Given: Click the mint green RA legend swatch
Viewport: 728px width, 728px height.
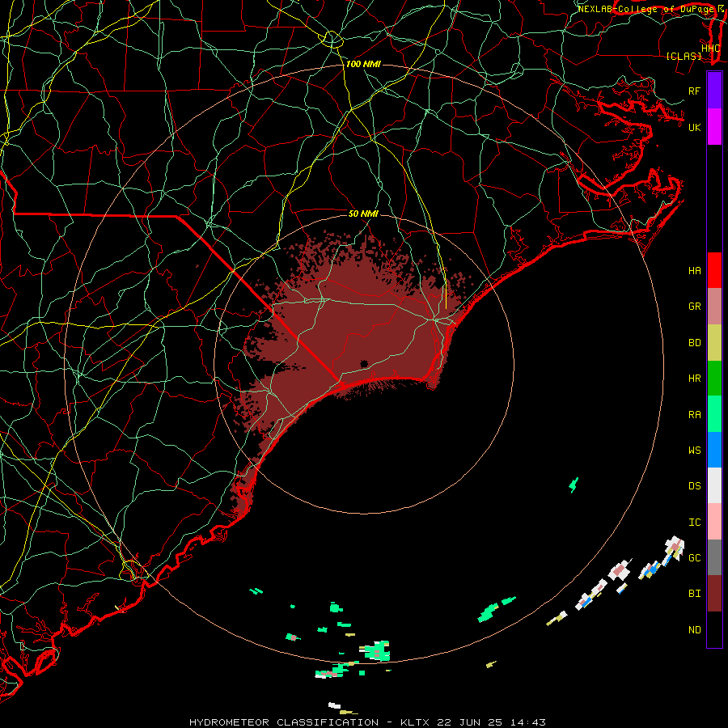Looking at the screenshot, I should point(714,414).
